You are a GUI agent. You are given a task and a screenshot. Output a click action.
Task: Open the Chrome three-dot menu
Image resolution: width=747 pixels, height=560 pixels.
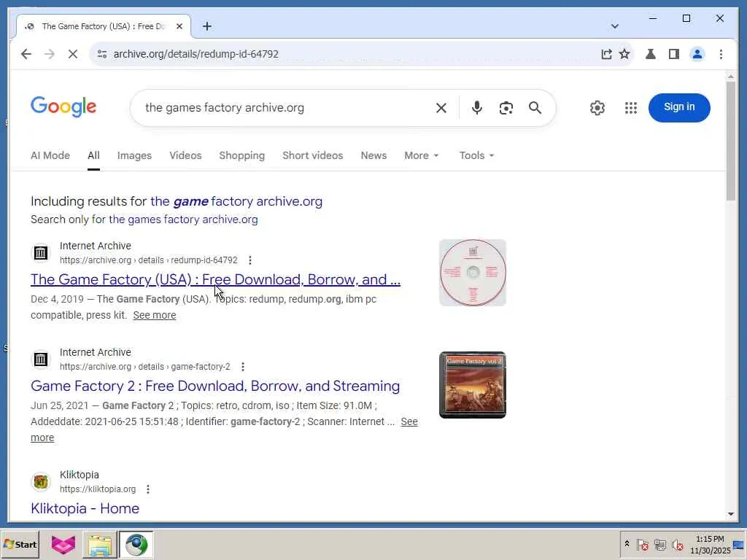click(721, 54)
